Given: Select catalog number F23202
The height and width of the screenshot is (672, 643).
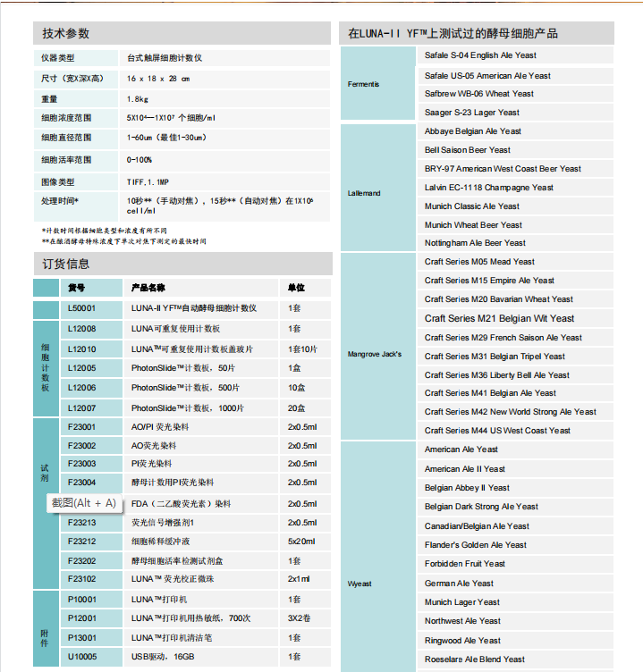Looking at the screenshot, I should (81, 561).
